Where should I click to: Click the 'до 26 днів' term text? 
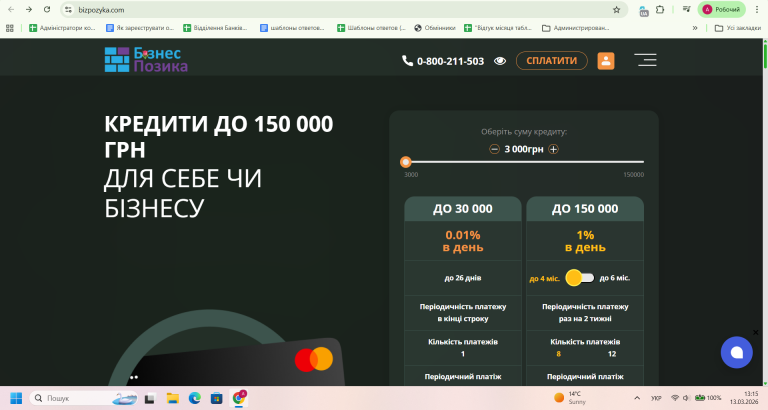coord(463,278)
